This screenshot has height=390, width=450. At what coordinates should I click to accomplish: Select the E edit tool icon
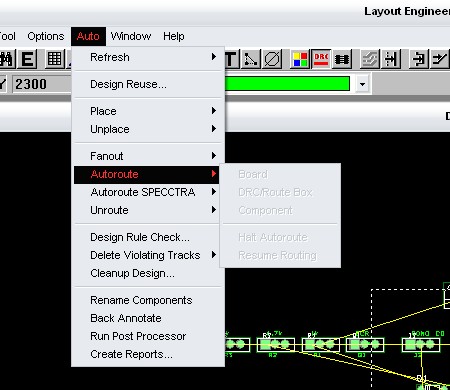[27, 59]
